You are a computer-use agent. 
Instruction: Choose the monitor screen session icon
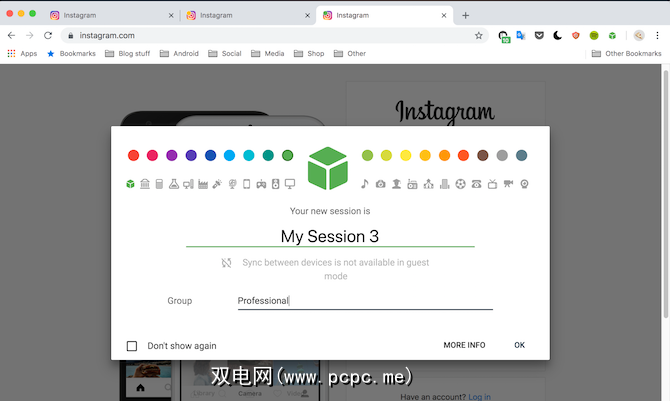(290, 184)
